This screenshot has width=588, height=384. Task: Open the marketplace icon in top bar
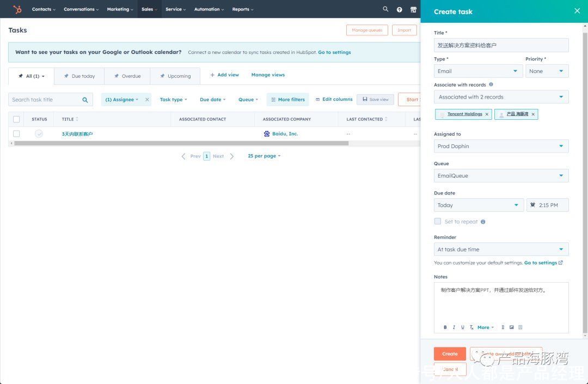pos(413,9)
